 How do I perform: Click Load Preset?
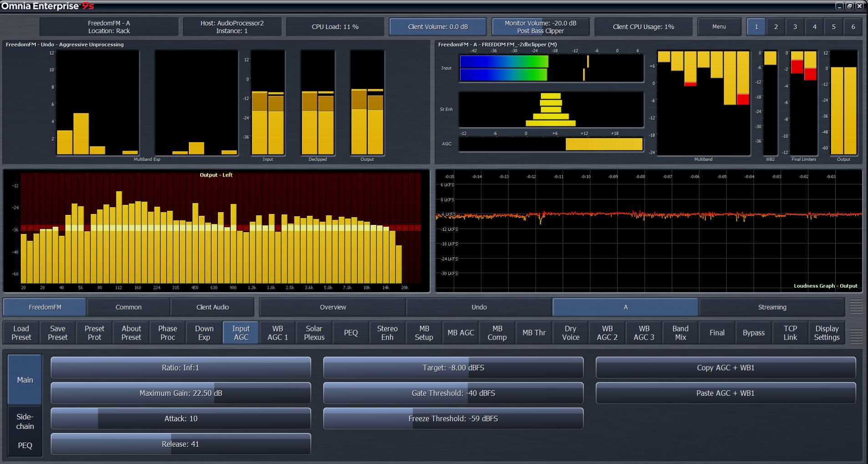pyautogui.click(x=21, y=333)
